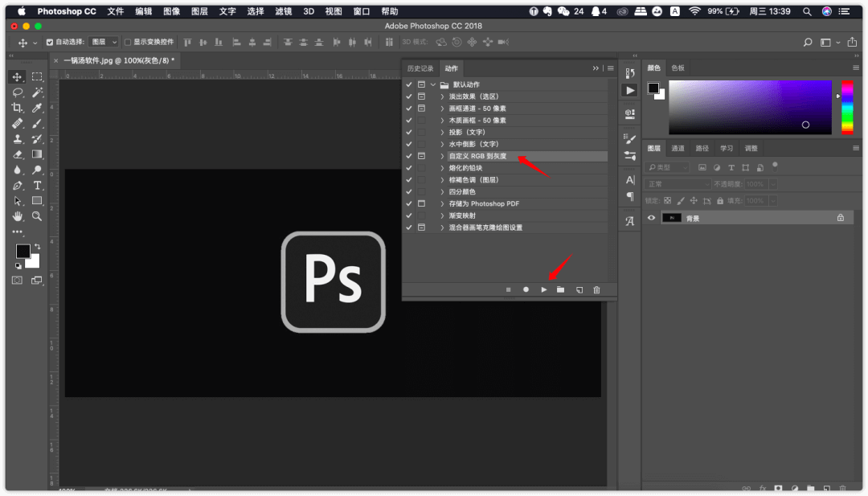Open the layer filter type dropdown
868x496 pixels.
(x=668, y=167)
